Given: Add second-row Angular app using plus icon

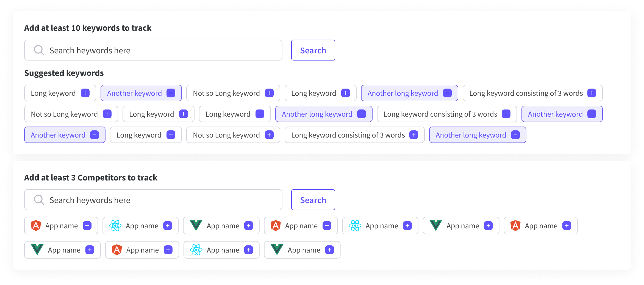Looking at the screenshot, I should pos(168,250).
